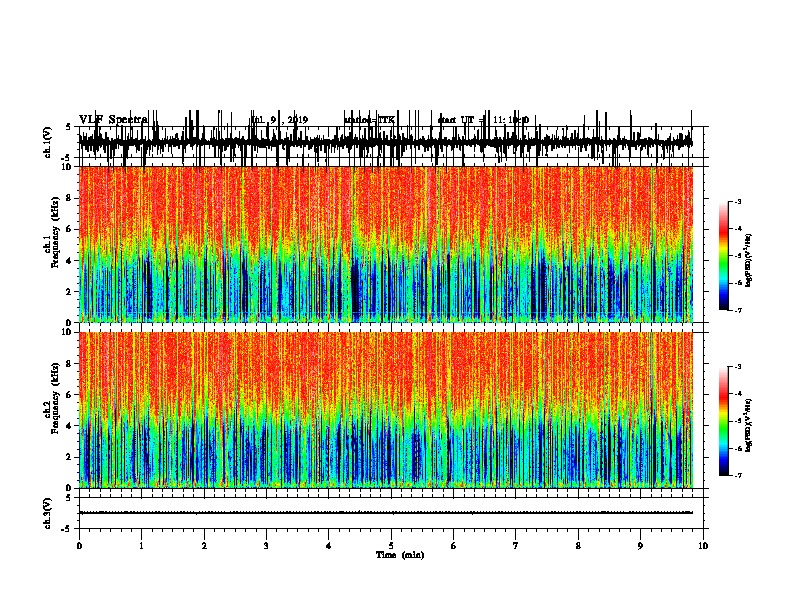The width and height of the screenshot is (792, 612).
Task: Click the 'ch.1(V)' waveform axis label
Action: tap(48, 142)
